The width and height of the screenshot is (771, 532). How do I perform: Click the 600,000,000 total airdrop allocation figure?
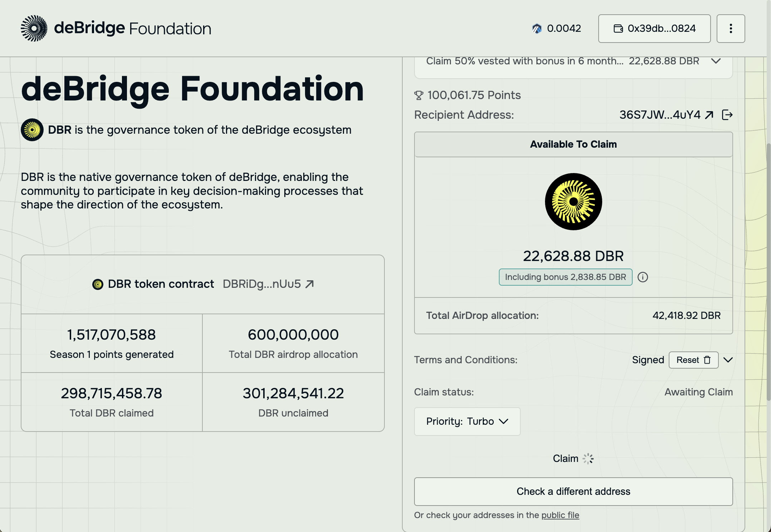(x=293, y=335)
